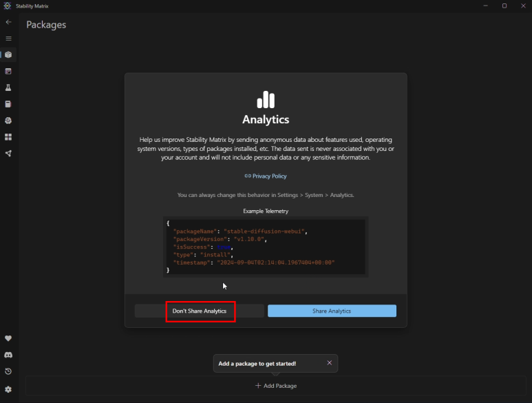
Task: Click the Stability Matrix logo in the title bar
Action: point(7,6)
